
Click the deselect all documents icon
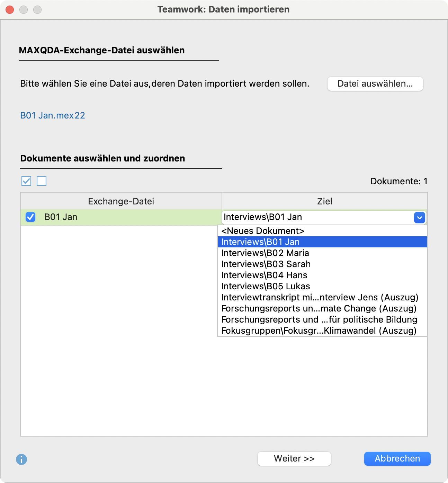coord(42,181)
